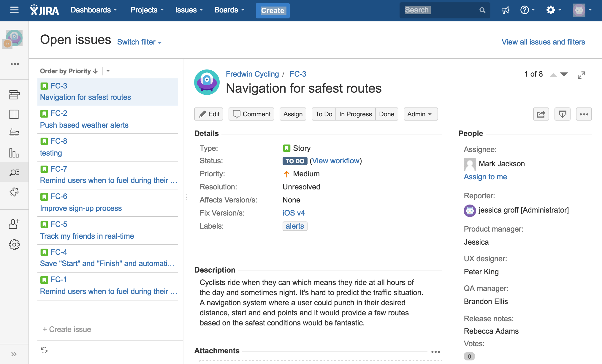The width and height of the screenshot is (602, 364).
Task: Open the Backlog sidebar icon
Action: 14,95
